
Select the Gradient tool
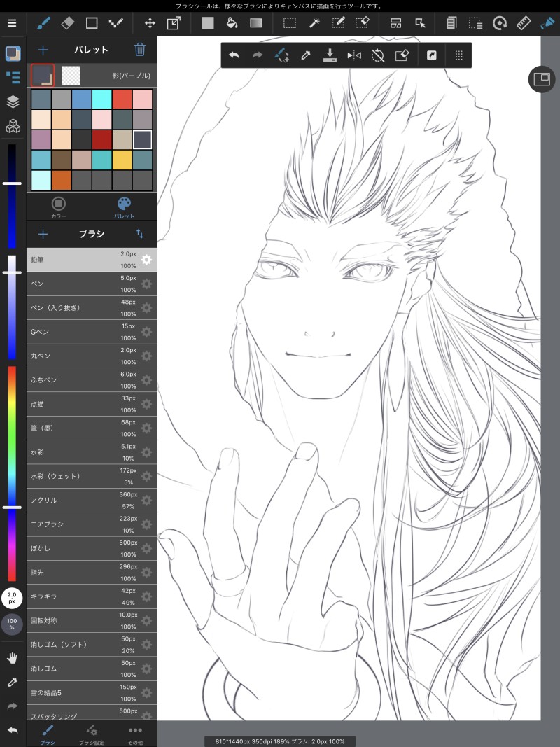click(256, 23)
